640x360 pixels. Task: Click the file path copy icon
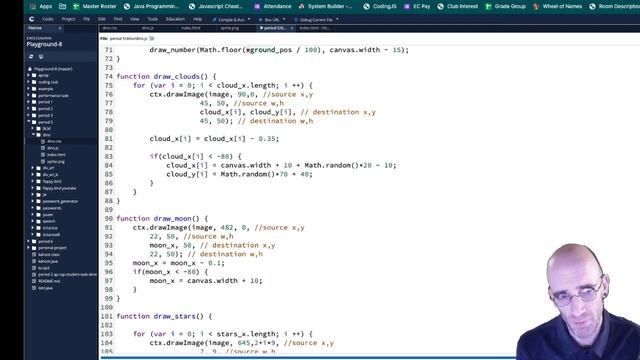coord(152,38)
